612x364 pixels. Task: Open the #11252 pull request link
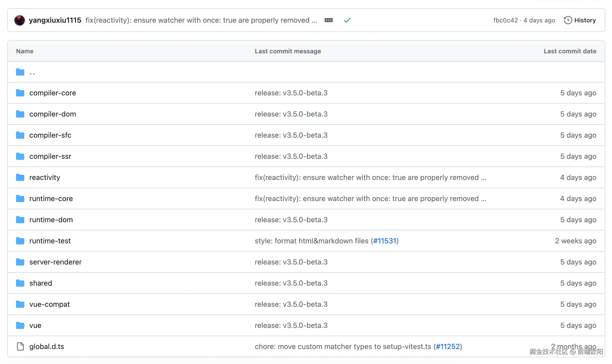pyautogui.click(x=448, y=347)
